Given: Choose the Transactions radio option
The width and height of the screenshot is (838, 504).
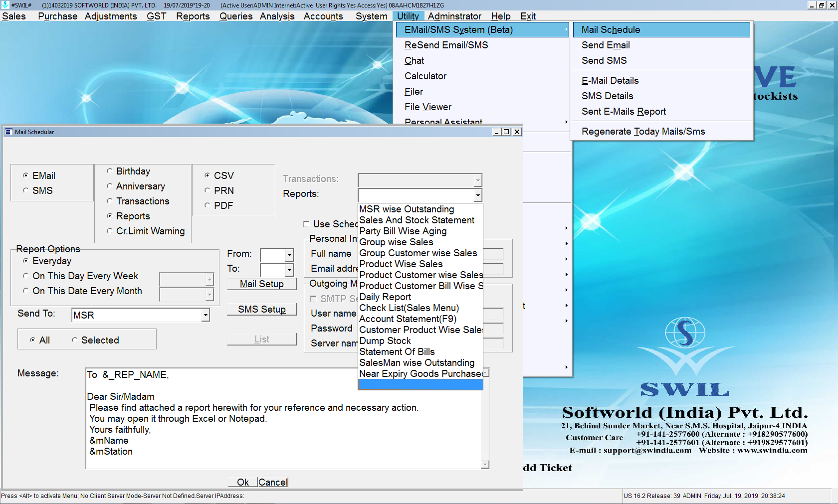Looking at the screenshot, I should (x=109, y=201).
